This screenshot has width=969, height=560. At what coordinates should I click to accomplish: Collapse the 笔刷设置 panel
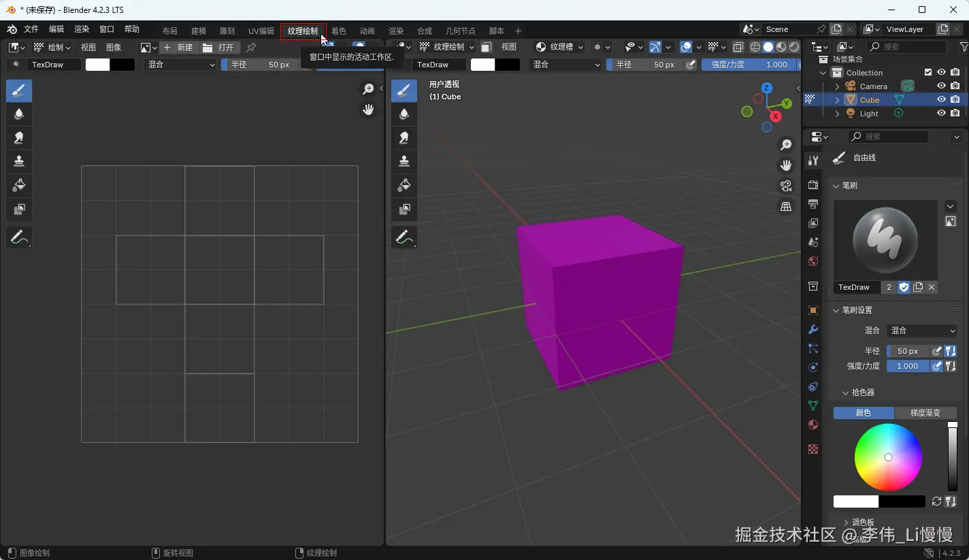[x=836, y=310]
